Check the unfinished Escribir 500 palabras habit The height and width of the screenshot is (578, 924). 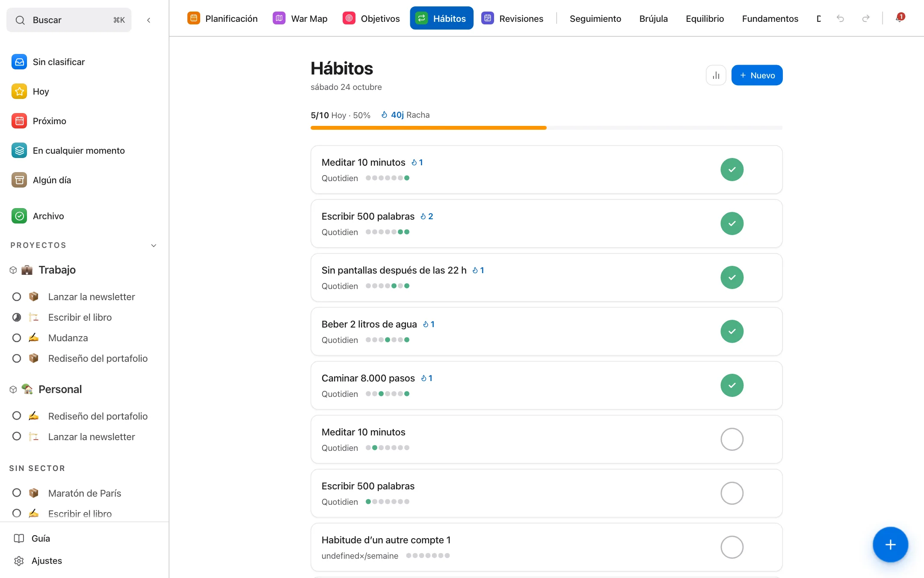(x=732, y=493)
